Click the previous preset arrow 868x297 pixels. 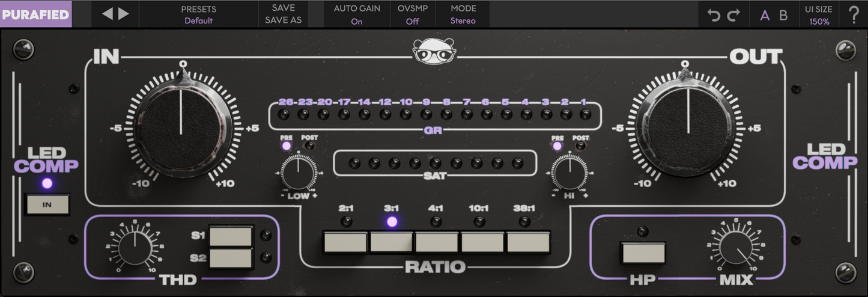click(x=108, y=14)
